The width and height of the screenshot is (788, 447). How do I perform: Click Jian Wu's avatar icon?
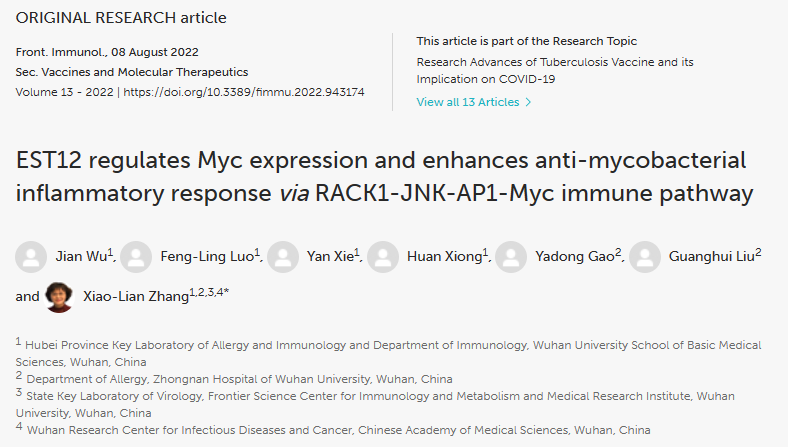31,257
